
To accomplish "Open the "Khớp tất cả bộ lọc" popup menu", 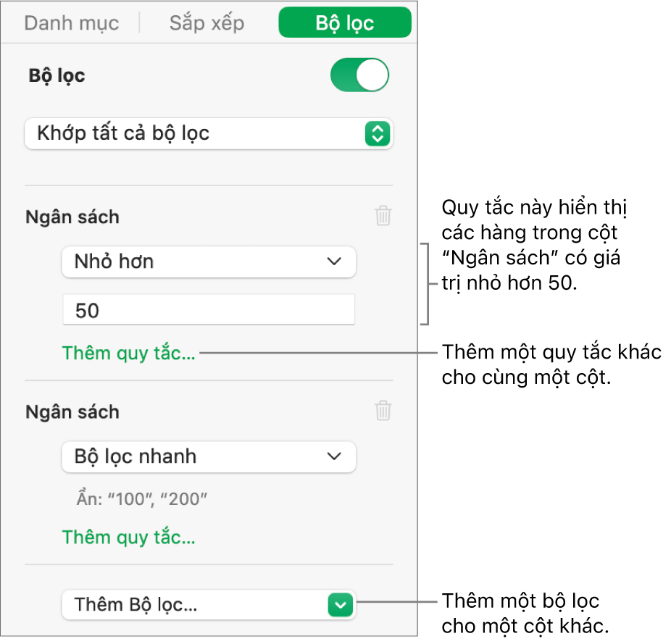I will pos(209,134).
